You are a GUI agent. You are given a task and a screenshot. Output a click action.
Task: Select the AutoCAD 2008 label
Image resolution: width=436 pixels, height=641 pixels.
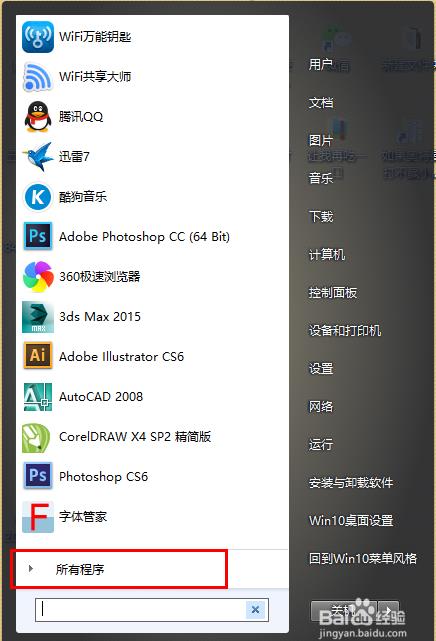pyautogui.click(x=101, y=397)
